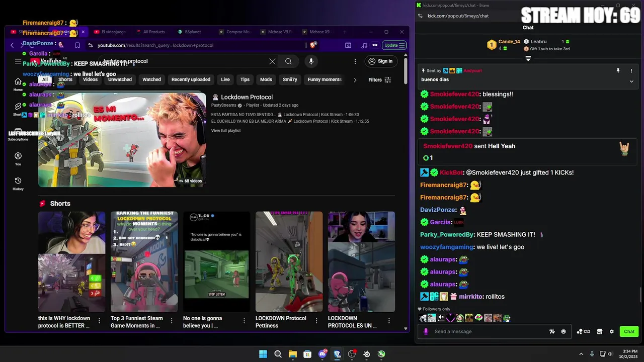Open taskbar search
The height and width of the screenshot is (362, 644).
point(278,354)
